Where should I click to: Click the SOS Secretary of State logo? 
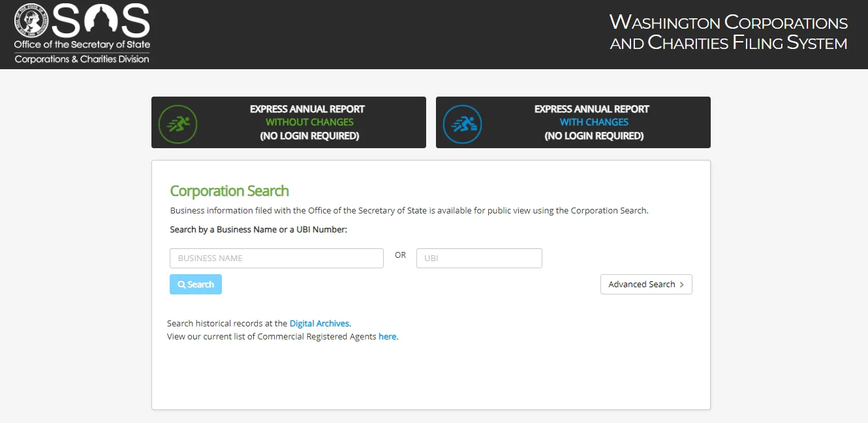(x=82, y=34)
